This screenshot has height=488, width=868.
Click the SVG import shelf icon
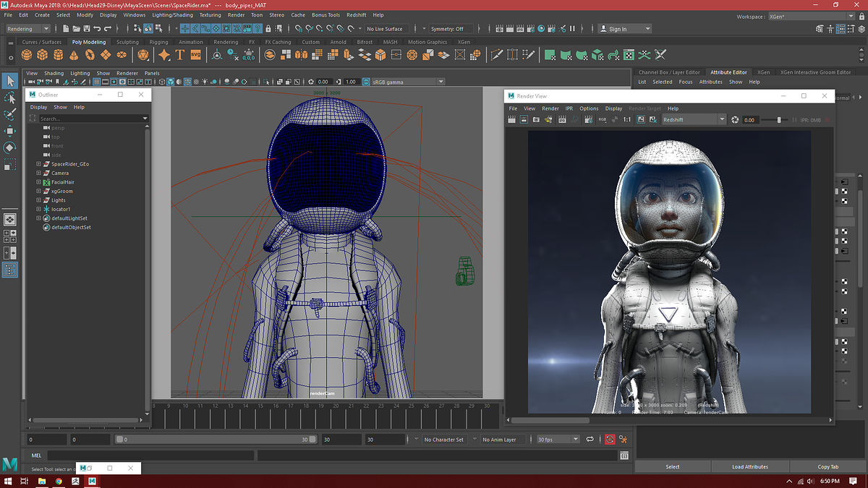pyautogui.click(x=195, y=55)
